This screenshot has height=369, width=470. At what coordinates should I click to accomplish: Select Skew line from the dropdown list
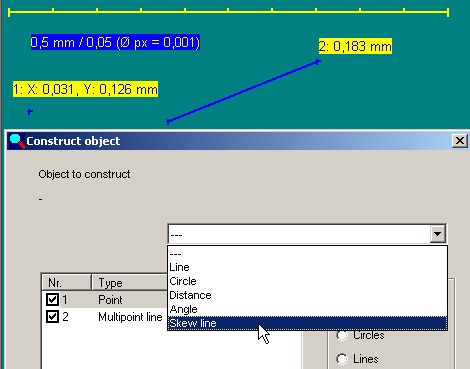(307, 323)
